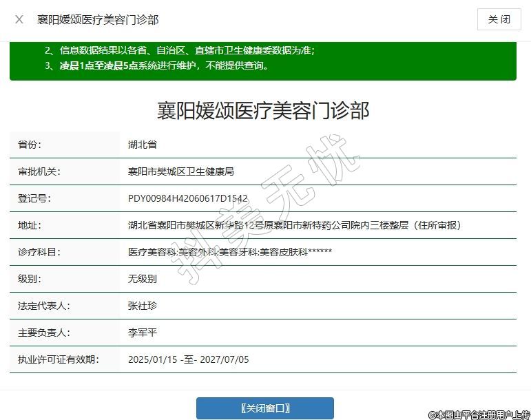531x420 pixels.
Task: Click the 凌晨1点至凌晨5点 maintenance notice
Action: pos(160,66)
